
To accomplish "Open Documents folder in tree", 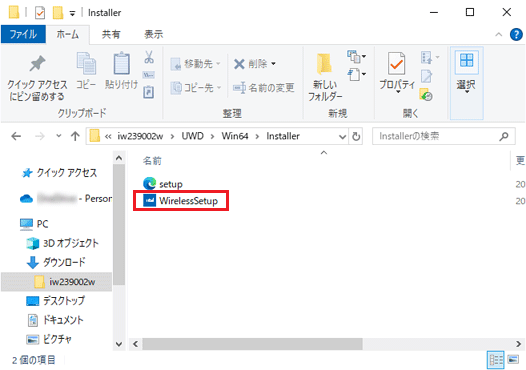I will (55, 320).
